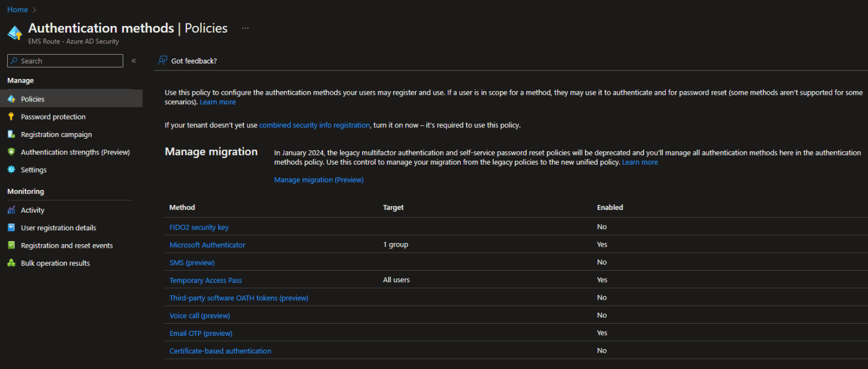Click the Monitoring section label in sidebar
Screen dimensions: 868x369
[25, 192]
